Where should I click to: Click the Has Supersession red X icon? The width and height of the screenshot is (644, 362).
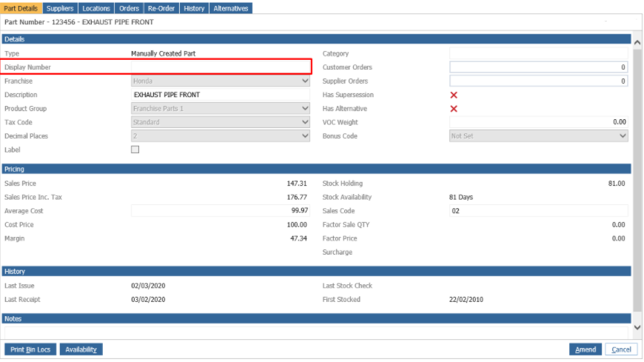click(x=454, y=95)
